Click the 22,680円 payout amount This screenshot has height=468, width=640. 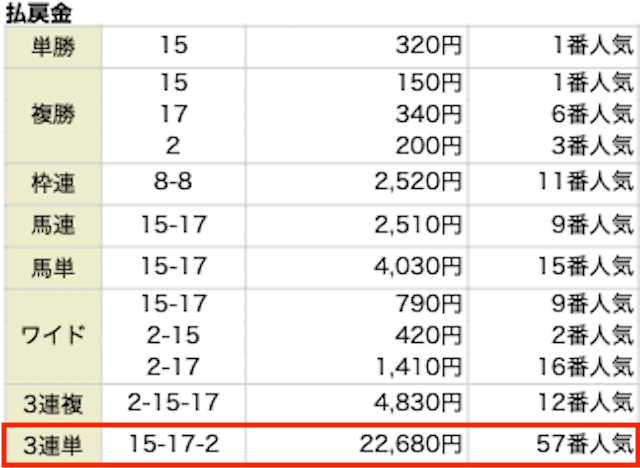click(410, 445)
